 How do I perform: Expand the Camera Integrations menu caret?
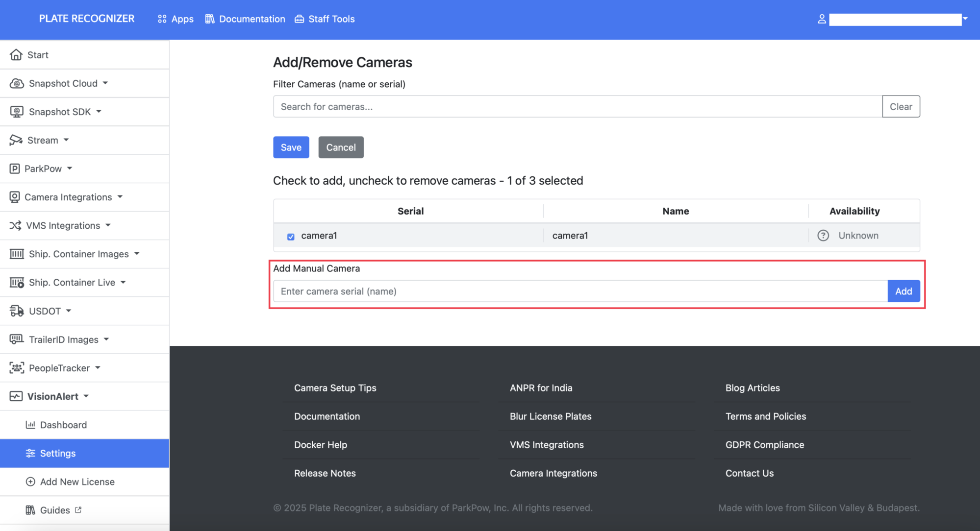120,197
